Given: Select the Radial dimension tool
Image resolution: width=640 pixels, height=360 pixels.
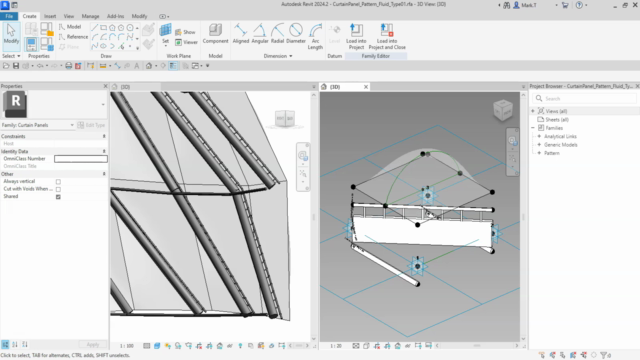Looking at the screenshot, I should pos(277,34).
